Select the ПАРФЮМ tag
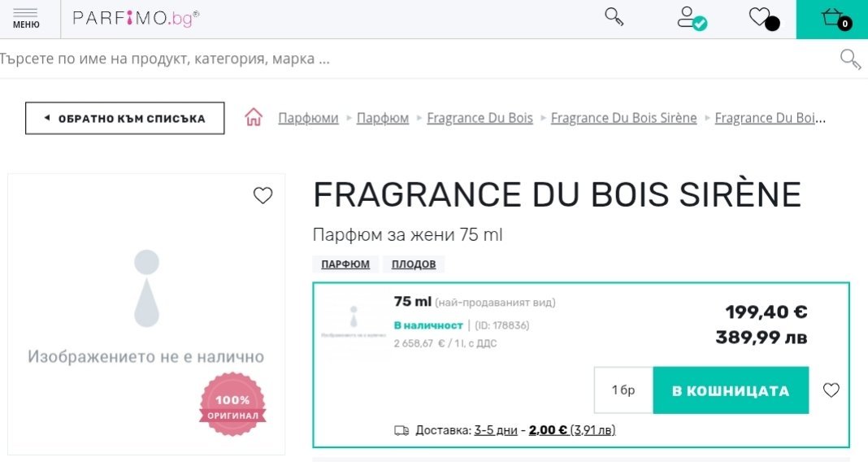Image resolution: width=868 pixels, height=462 pixels. coord(345,264)
